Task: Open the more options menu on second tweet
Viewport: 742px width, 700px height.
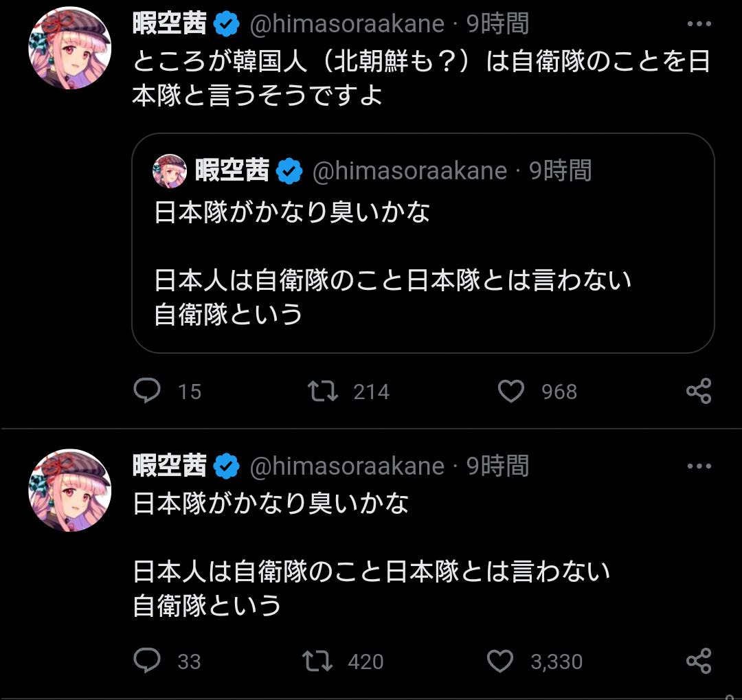Action: coord(699,466)
